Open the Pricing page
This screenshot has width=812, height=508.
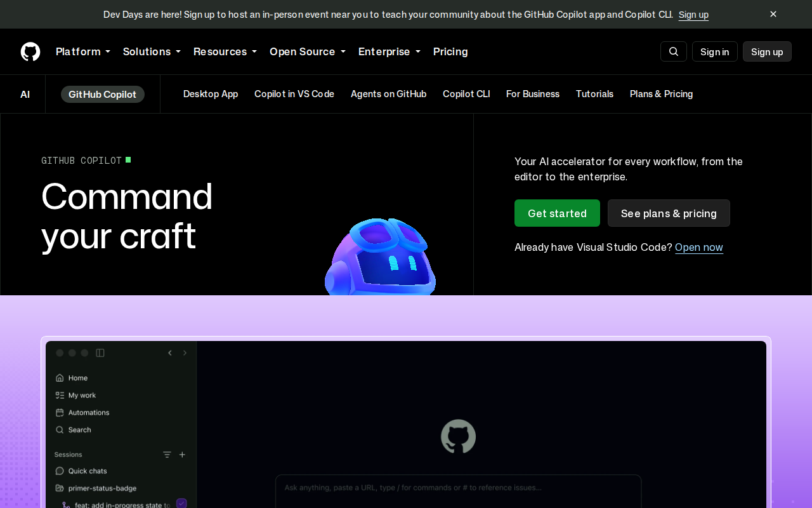[450, 51]
